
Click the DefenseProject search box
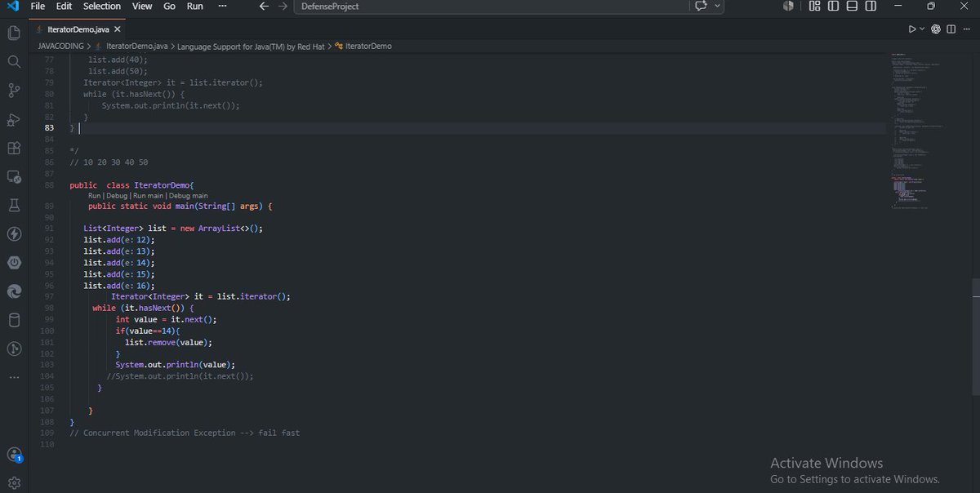(x=492, y=7)
